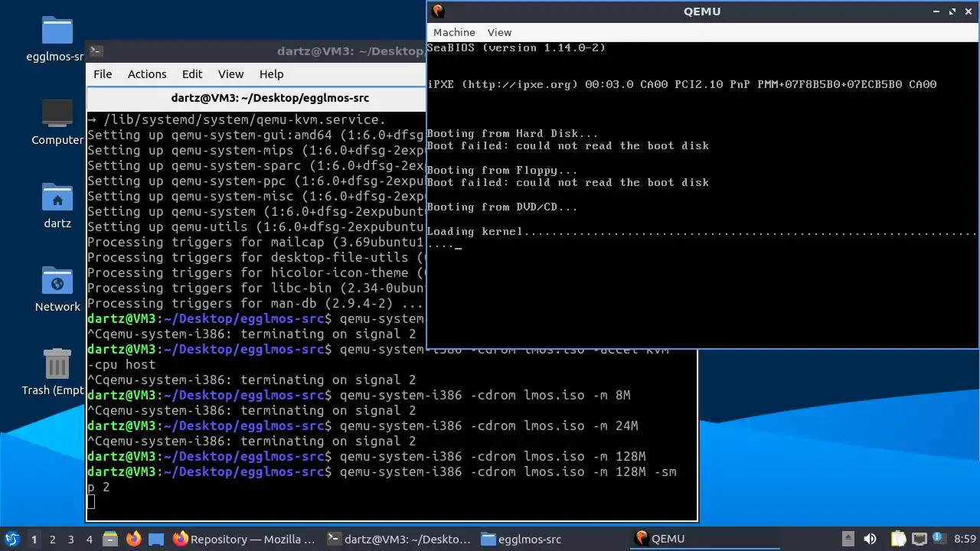Click the terminal prompt cursor on the last line

click(x=91, y=502)
